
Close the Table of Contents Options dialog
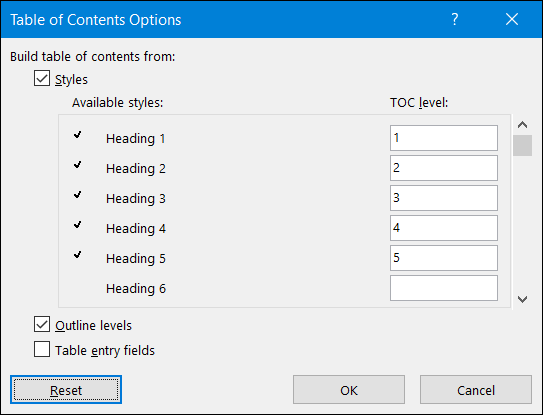pyautogui.click(x=512, y=19)
